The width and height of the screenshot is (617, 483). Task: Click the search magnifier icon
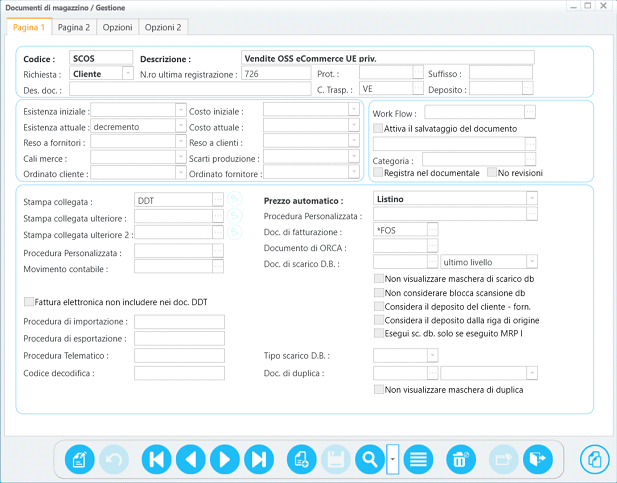[369, 459]
